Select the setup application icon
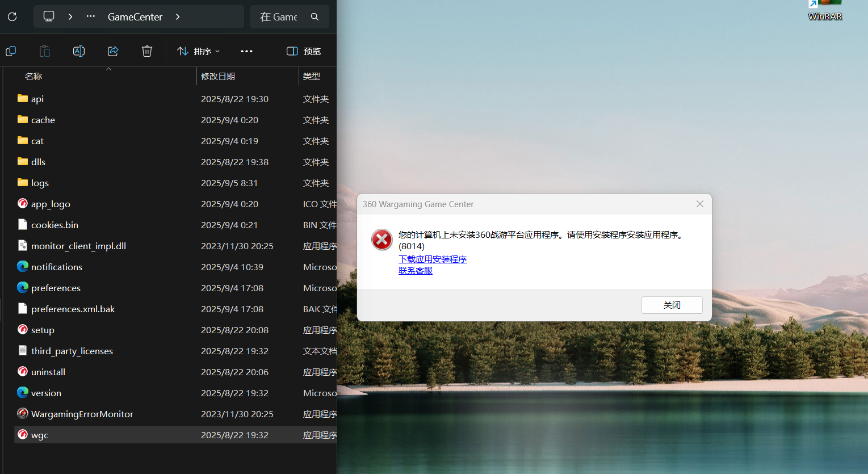Viewport: 868px width, 474px height. pyautogui.click(x=23, y=329)
